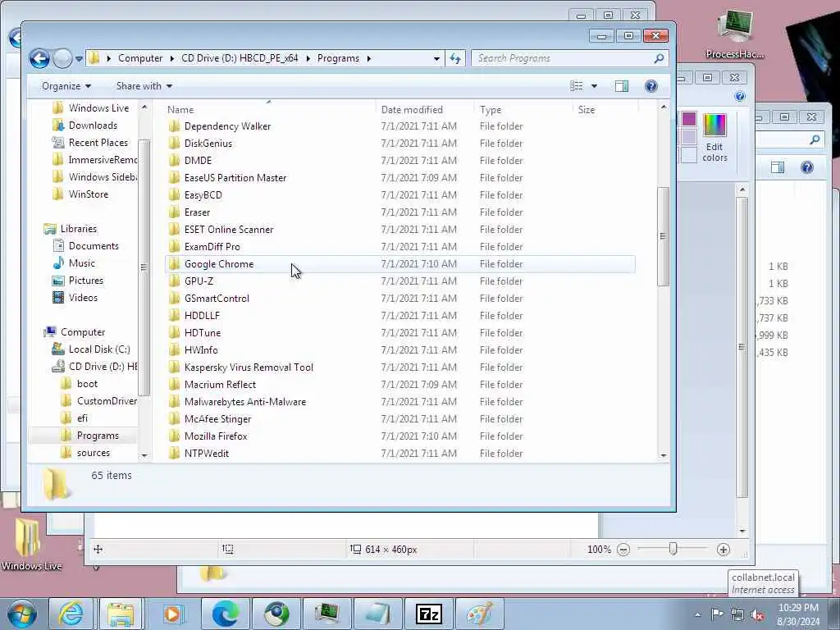Click Computer in the address breadcrumb
This screenshot has height=630, width=840.
[140, 58]
